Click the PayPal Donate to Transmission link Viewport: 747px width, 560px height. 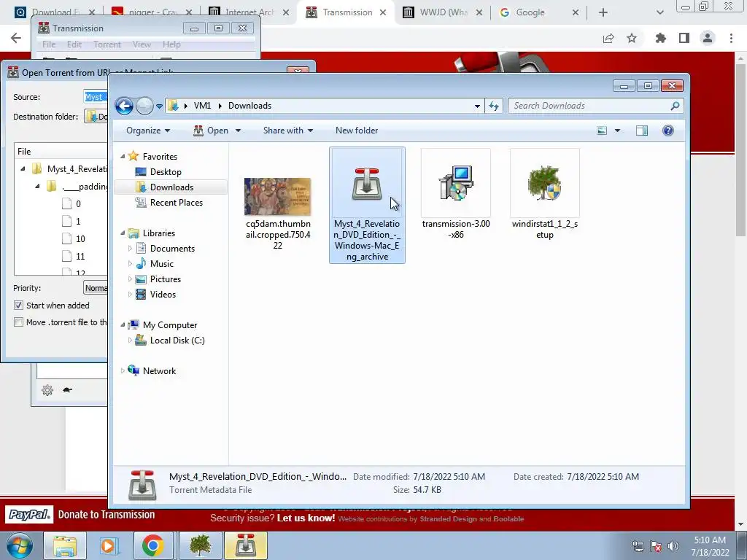coord(80,515)
